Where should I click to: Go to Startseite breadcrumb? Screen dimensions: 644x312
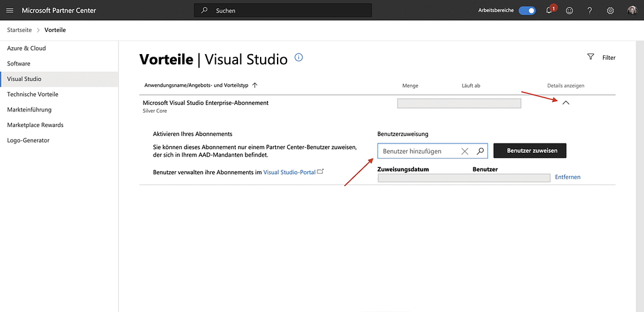[20, 30]
